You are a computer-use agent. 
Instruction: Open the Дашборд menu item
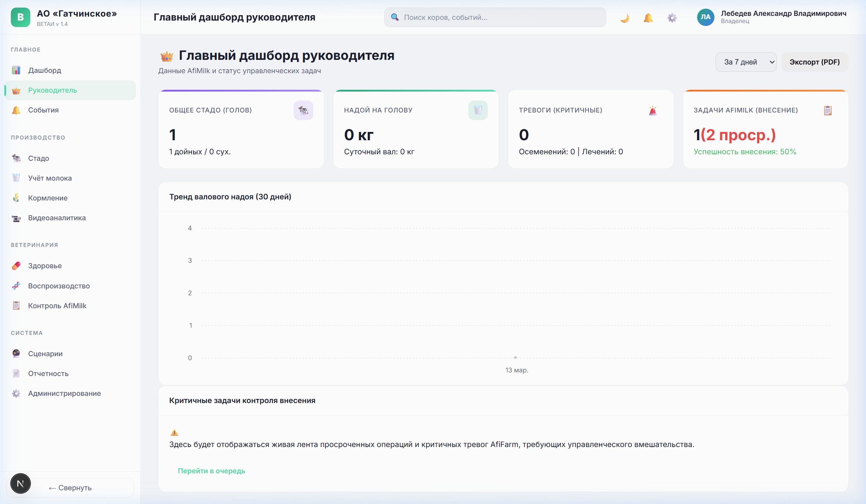coord(45,70)
